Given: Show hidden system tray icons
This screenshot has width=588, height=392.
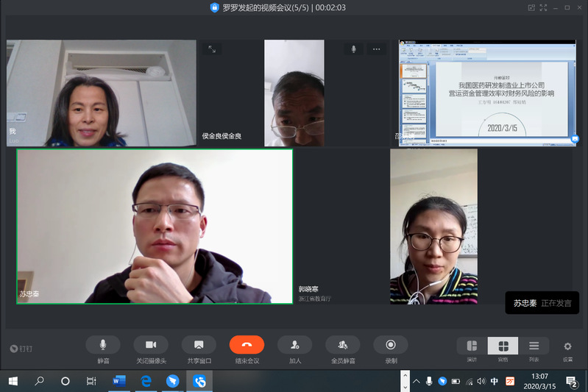Looking at the screenshot, I should coord(417,381).
